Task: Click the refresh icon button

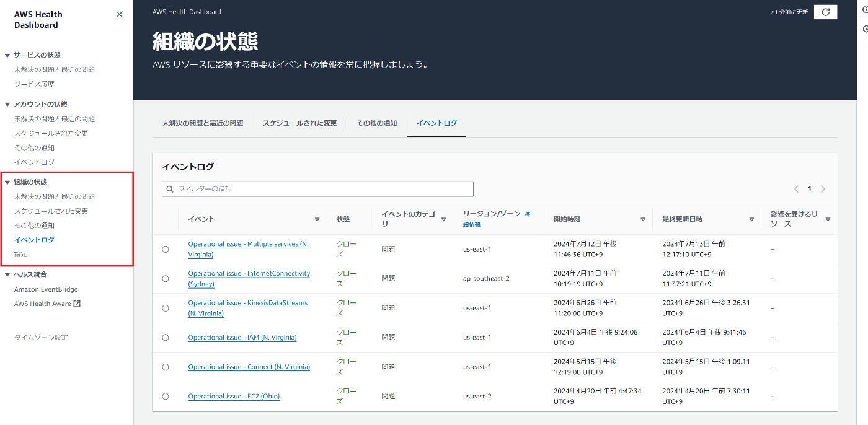Action: [825, 12]
